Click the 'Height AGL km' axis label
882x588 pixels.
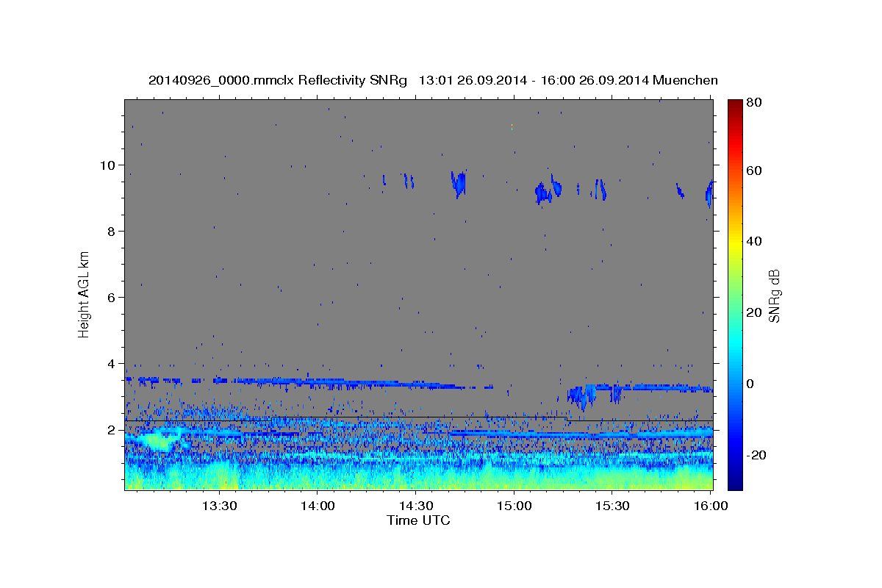click(x=84, y=294)
